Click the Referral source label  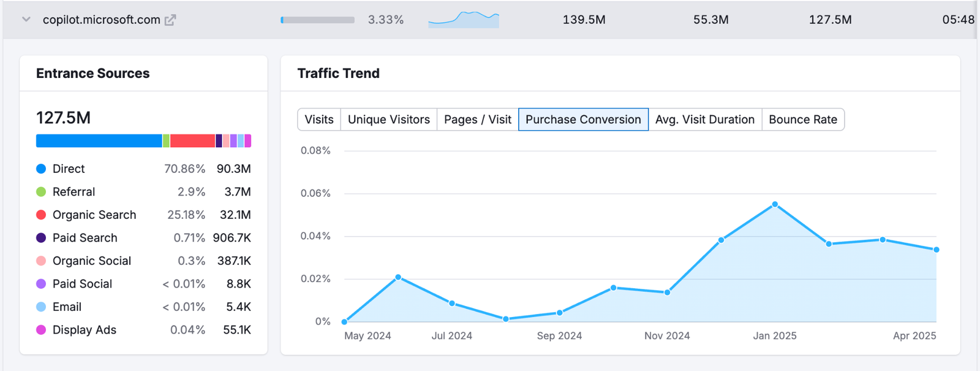tap(73, 192)
